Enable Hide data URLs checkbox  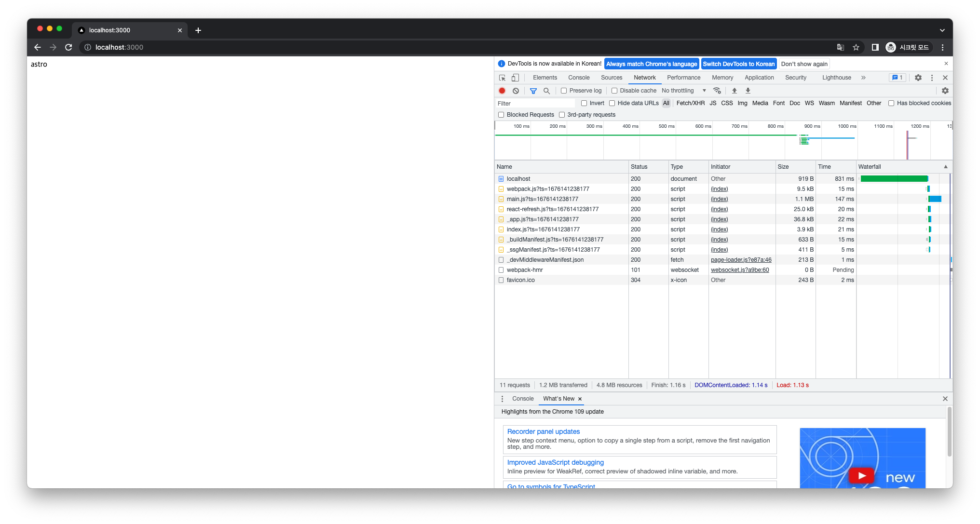612,103
